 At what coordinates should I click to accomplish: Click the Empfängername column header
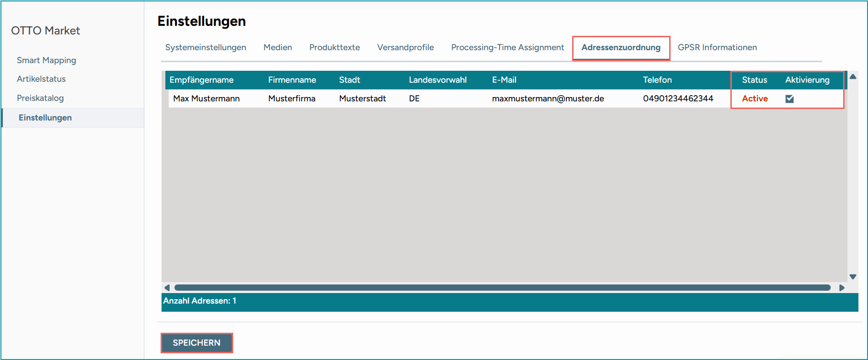coord(201,80)
